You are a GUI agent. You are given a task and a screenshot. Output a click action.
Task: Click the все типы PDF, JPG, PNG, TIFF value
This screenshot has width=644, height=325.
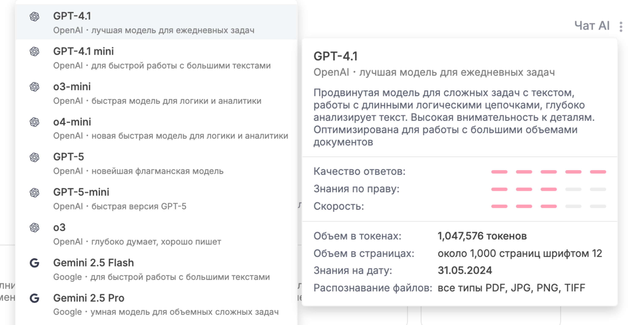click(x=511, y=288)
